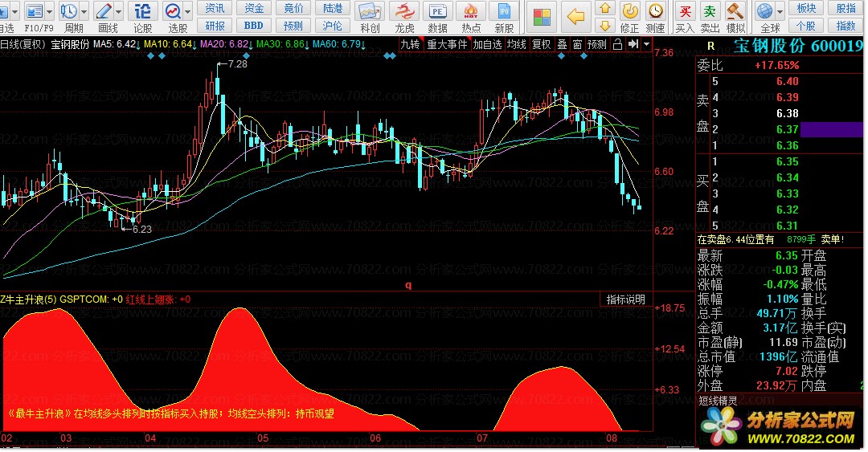Click the 涨停 limit-up price 7.02
This screenshot has height=452, width=868.
786,371
